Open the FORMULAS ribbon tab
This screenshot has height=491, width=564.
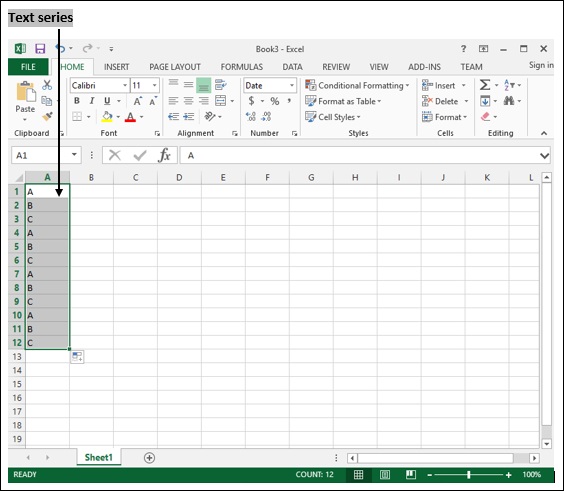[x=242, y=67]
